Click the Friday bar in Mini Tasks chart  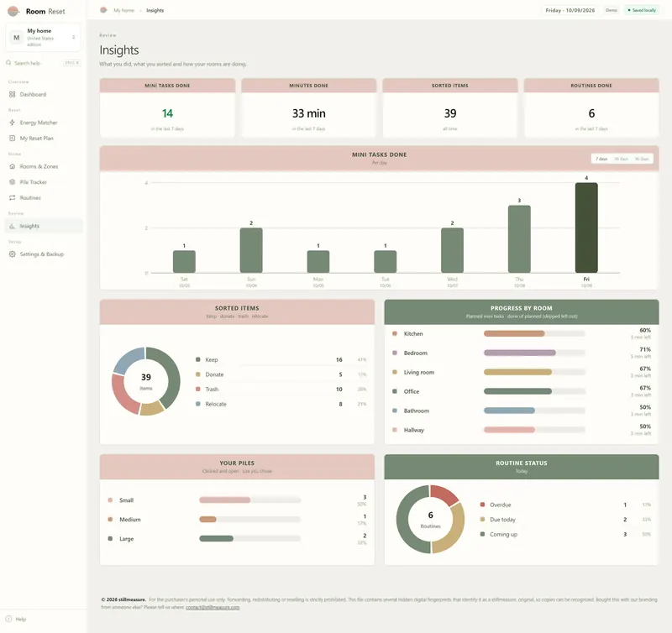coord(586,228)
